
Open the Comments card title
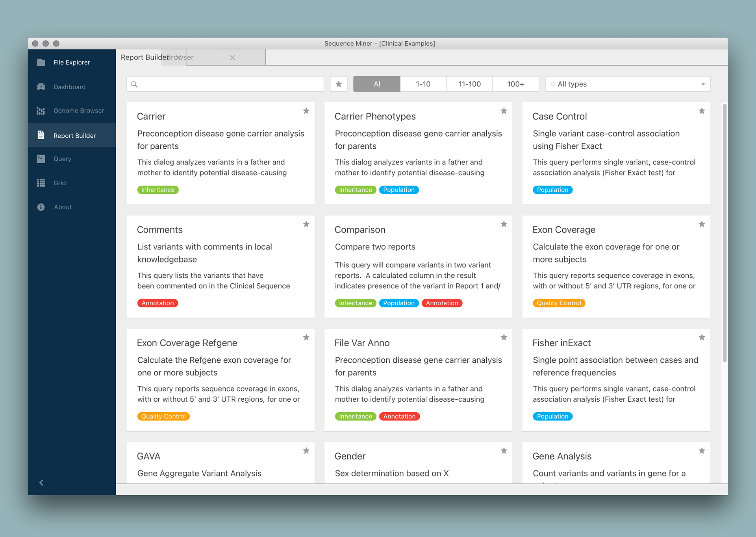click(x=159, y=230)
